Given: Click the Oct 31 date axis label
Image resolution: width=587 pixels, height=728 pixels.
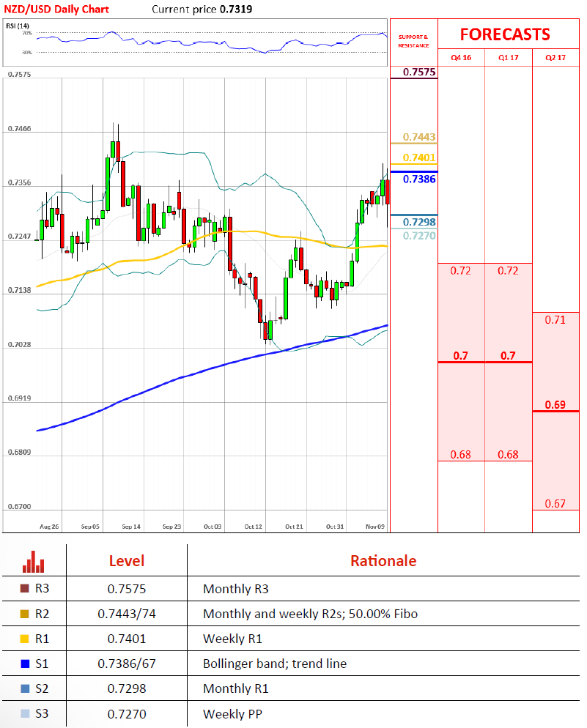Looking at the screenshot, I should coord(335,527).
